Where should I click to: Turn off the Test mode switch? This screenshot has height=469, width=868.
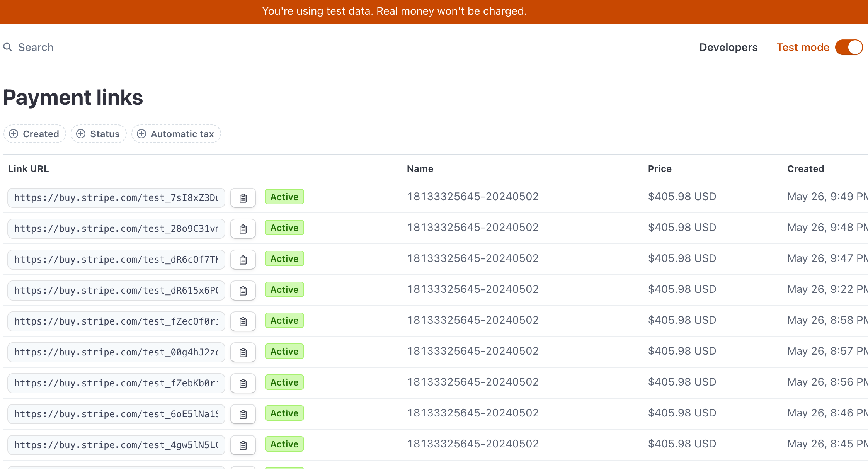(x=849, y=47)
